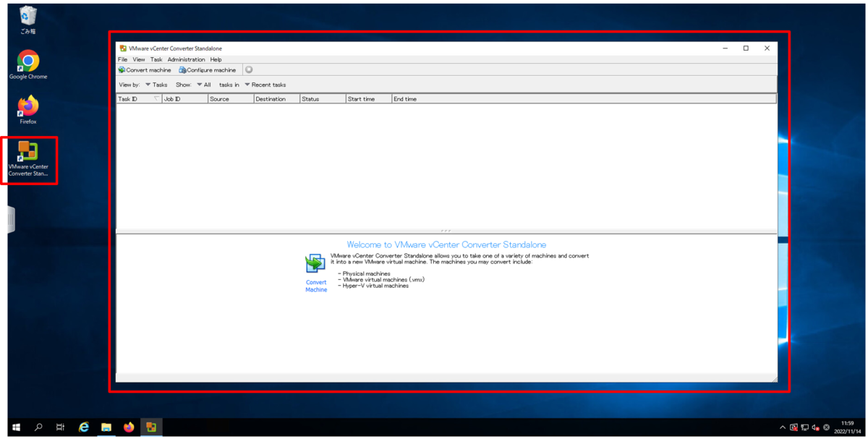Image resolution: width=868 pixels, height=439 pixels.
Task: Click the Configure machine toolbar button
Action: click(208, 70)
